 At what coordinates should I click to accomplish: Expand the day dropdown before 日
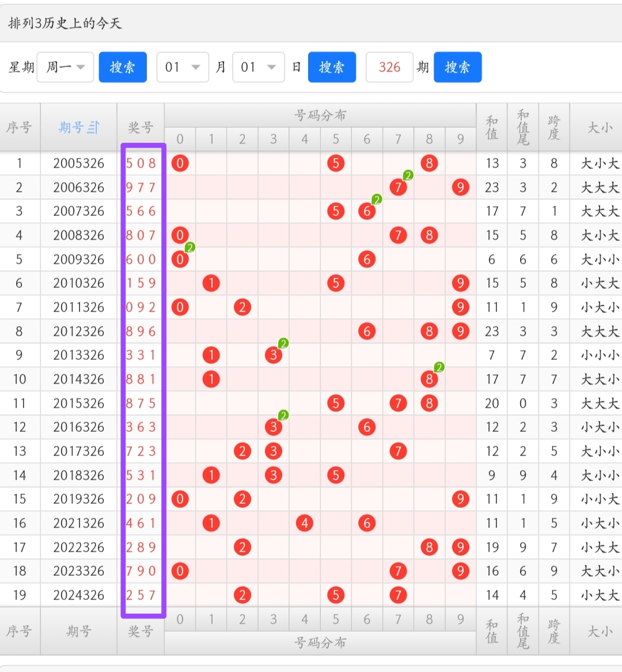click(x=259, y=67)
